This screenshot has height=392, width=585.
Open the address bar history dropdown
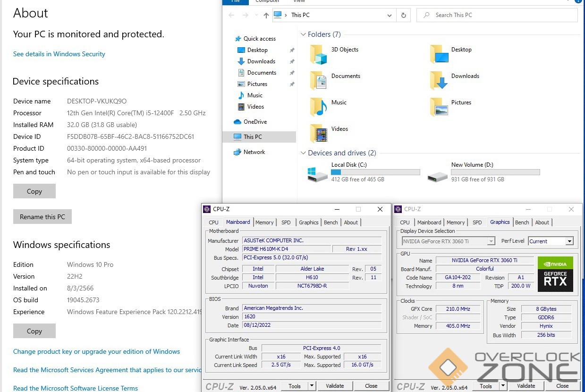click(390, 15)
